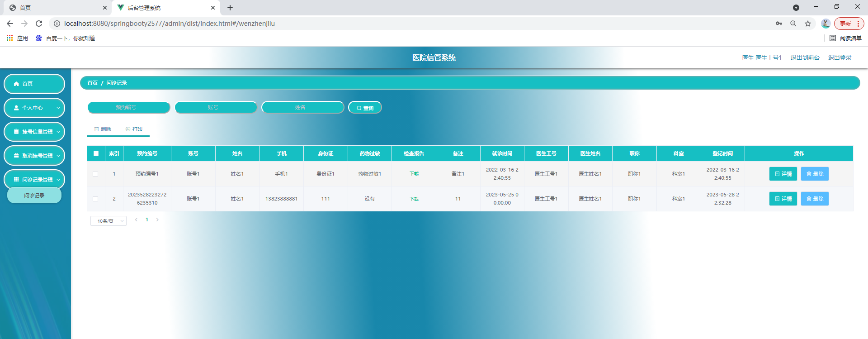Open the browser zoom magnifier icon
The image size is (868, 339).
click(793, 24)
